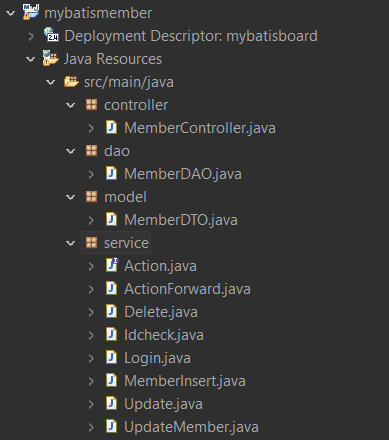Expand Idcheck.java members
This screenshot has height=440, width=389.
coord(91,335)
